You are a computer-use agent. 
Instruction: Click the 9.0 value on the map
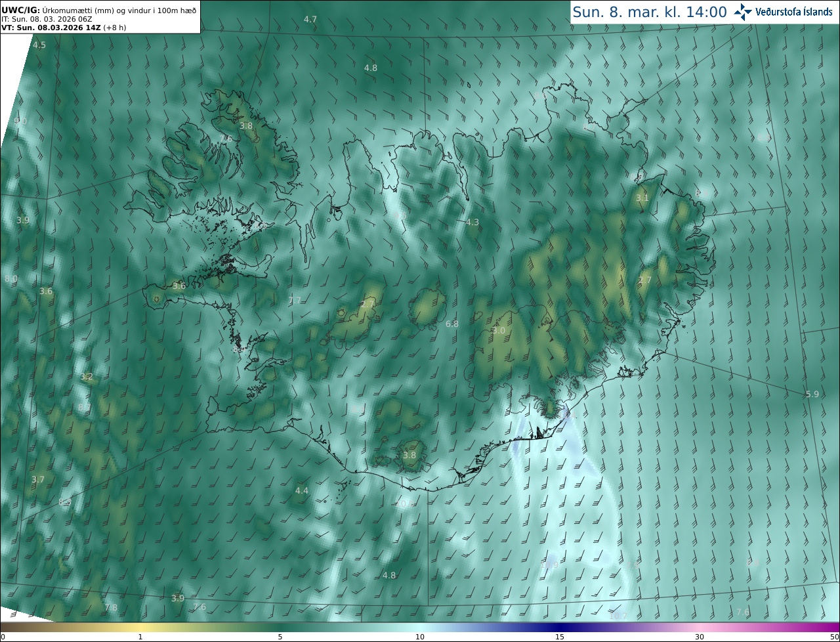click(20, 121)
